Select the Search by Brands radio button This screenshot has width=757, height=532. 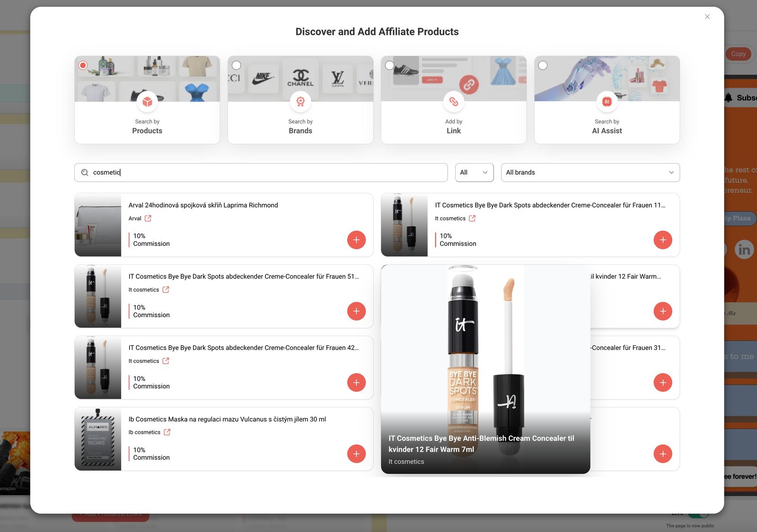point(237,65)
